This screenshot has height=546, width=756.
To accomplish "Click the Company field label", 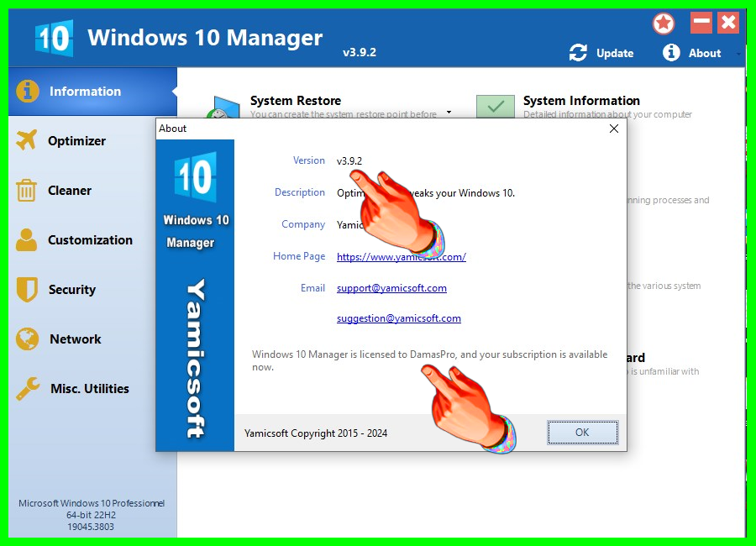I will (303, 224).
